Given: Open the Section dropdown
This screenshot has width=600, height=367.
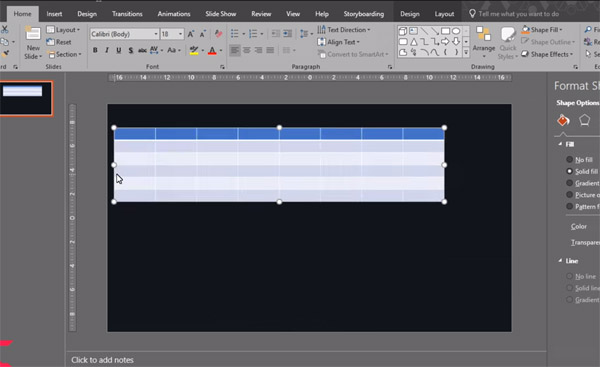Looking at the screenshot, I should (x=64, y=54).
